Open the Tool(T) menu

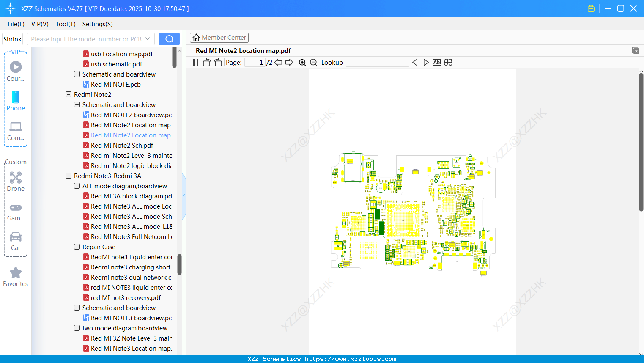point(65,24)
